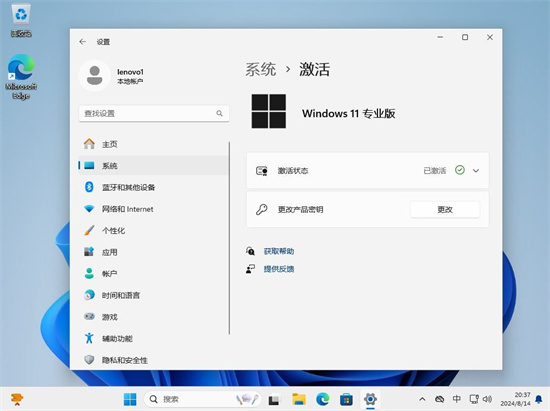Click the shield icon beside 隐私和安全性
The image size is (550, 411).
89,360
